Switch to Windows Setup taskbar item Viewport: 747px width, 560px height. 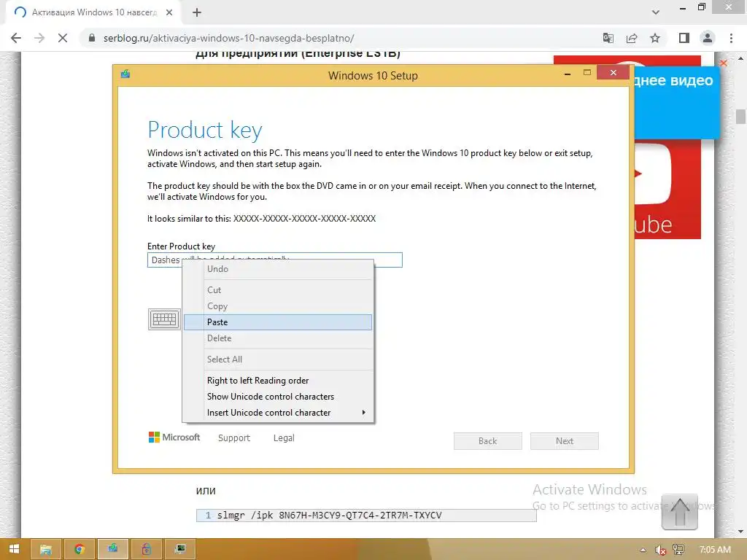point(113,549)
